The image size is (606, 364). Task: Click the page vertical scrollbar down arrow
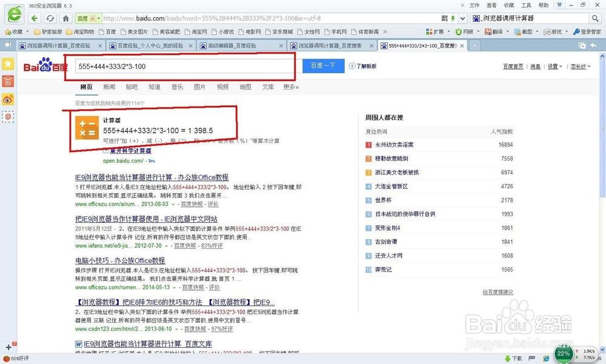click(602, 349)
